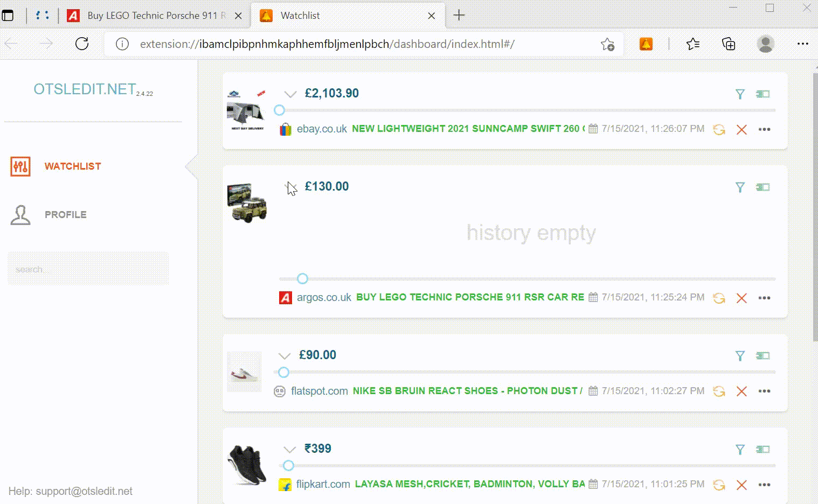The width and height of the screenshot is (818, 504).
Task: Close the Buy LEGO Technic Porsche tab
Action: [x=238, y=16]
